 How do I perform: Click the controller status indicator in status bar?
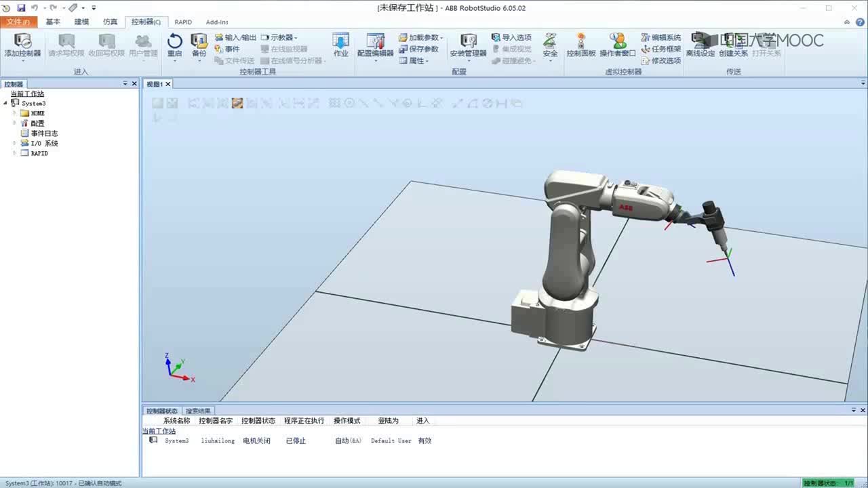pyautogui.click(x=828, y=483)
